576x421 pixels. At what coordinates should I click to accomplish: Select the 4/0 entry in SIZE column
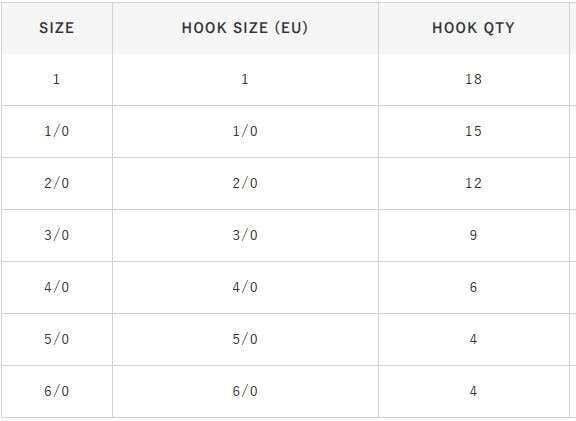(x=57, y=287)
